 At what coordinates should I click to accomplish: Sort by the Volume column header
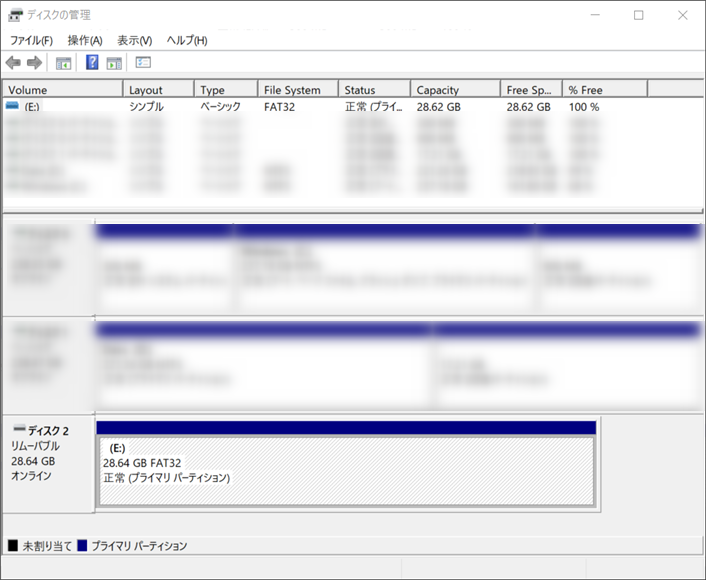63,90
